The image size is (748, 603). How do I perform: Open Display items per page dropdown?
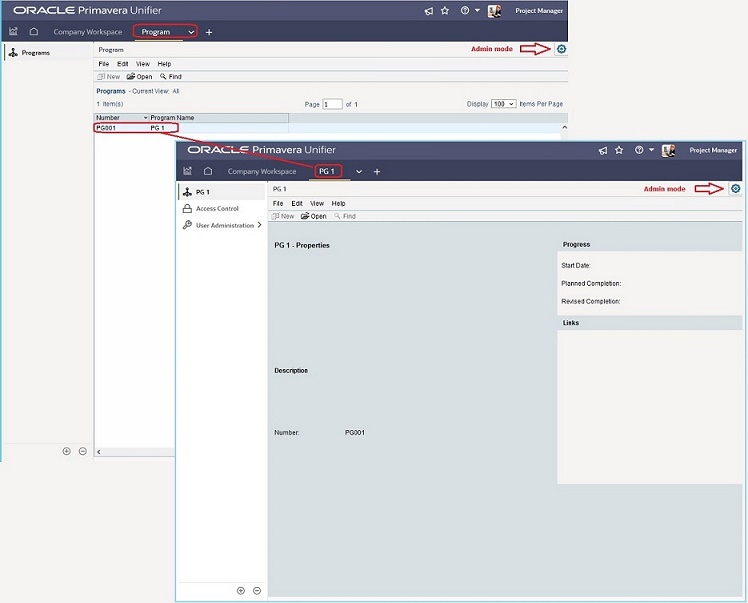(x=503, y=104)
